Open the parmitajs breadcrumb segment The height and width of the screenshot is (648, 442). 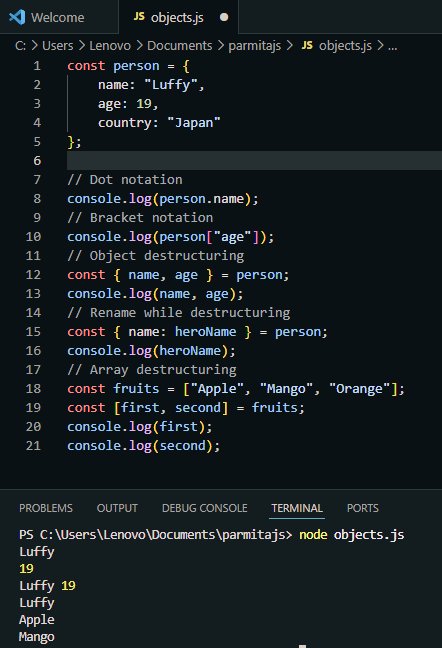click(x=254, y=45)
